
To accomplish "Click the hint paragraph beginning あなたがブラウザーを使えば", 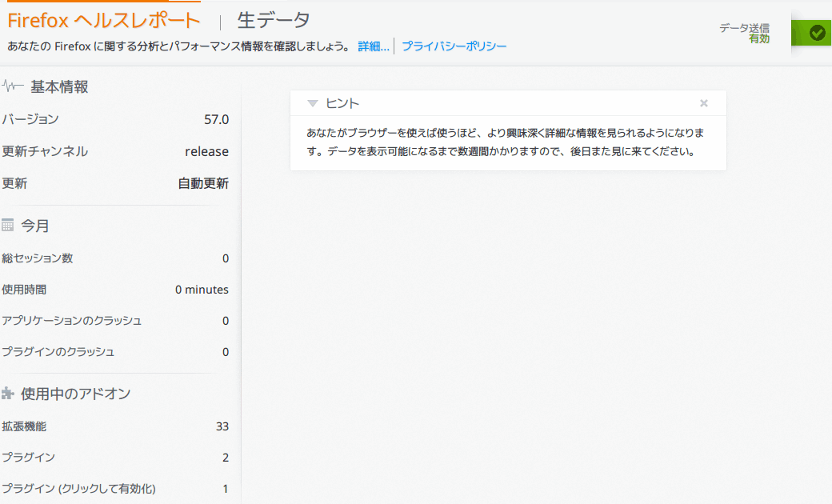I will [x=506, y=142].
